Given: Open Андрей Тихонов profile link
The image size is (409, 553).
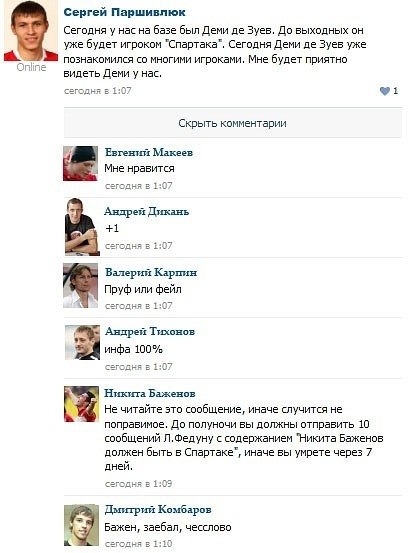Looking at the screenshot, I should click(x=150, y=332).
